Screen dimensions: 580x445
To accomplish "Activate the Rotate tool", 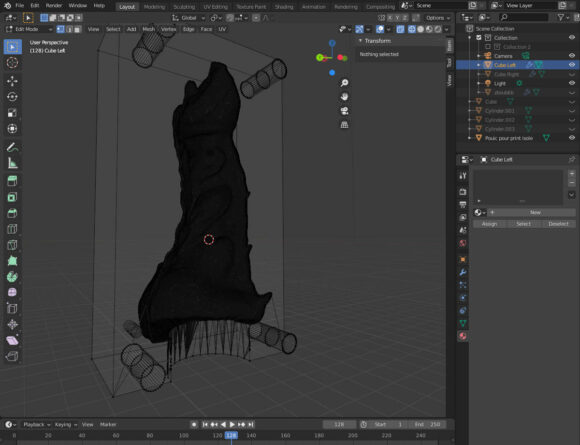I will pos(13,97).
